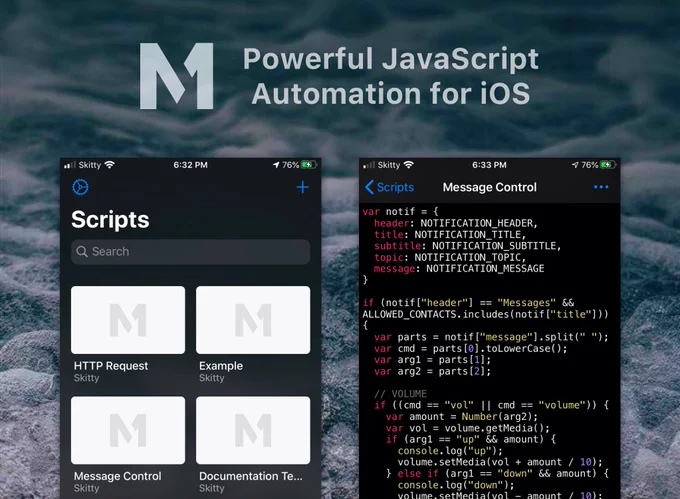
Task: Click code line 'var arg2 = parts[2];'
Action: point(432,371)
